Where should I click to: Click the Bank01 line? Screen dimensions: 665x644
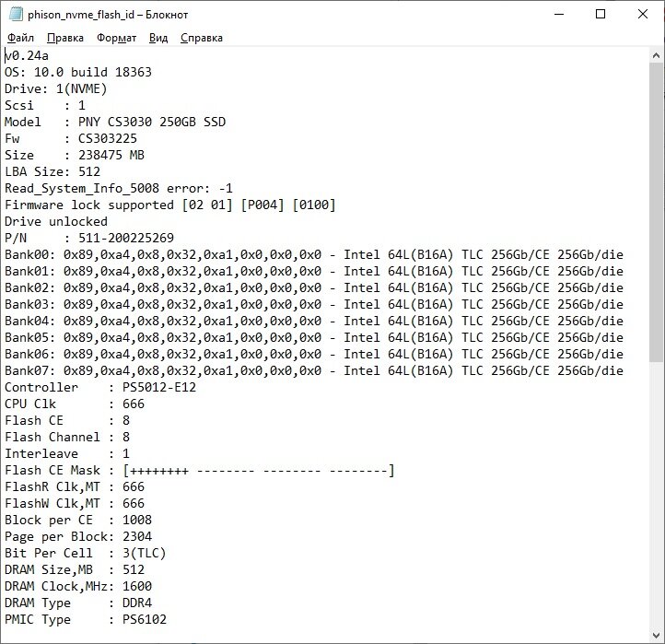[314, 271]
